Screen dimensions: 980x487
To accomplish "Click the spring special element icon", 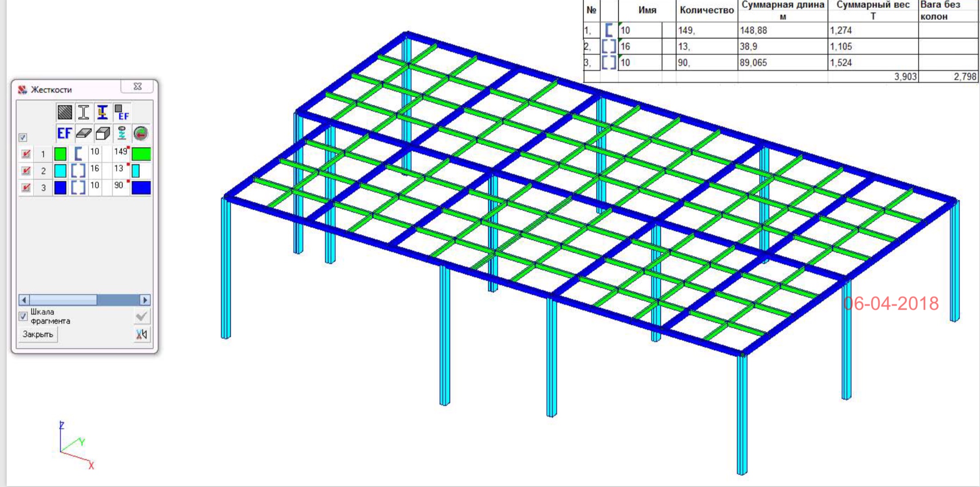I will coord(122,133).
